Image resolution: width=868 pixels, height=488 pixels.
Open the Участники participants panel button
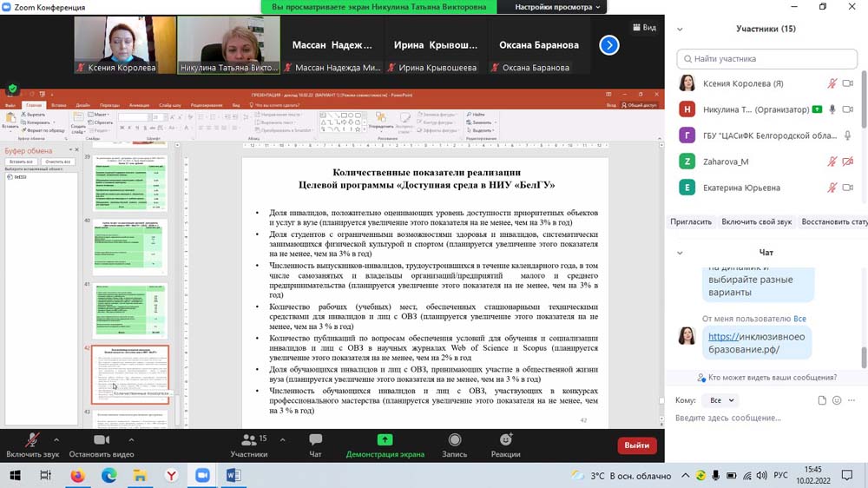249,445
